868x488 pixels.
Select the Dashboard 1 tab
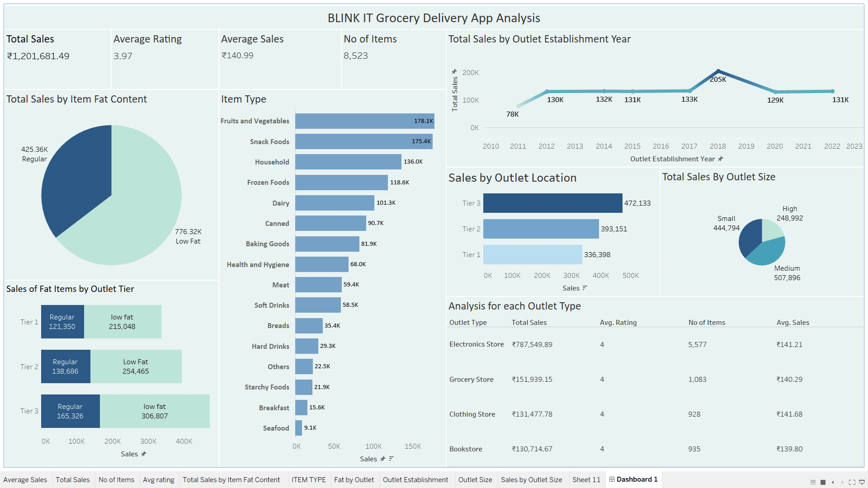(x=633, y=479)
